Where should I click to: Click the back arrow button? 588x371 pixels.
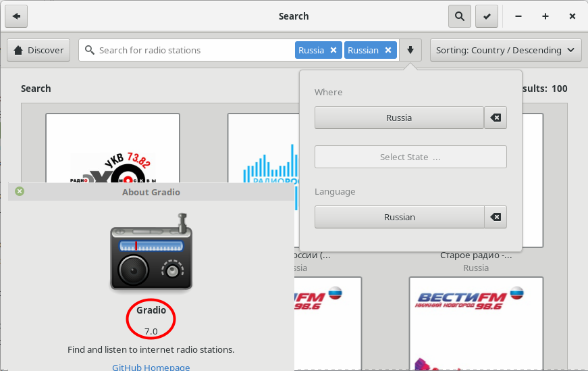tap(16, 16)
